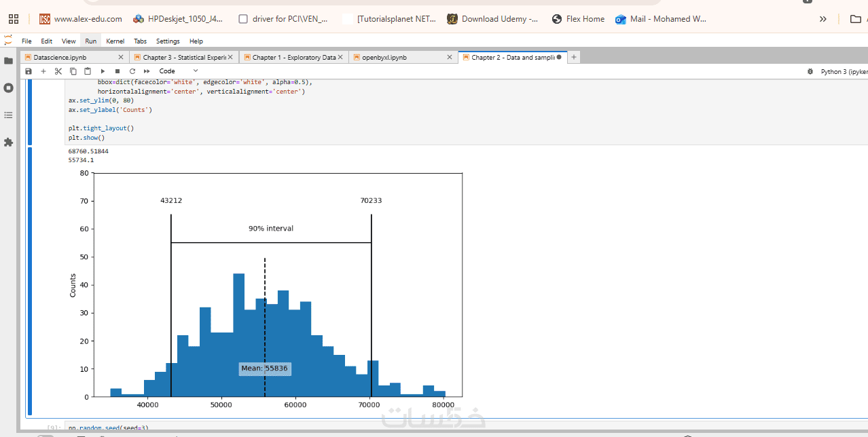
Task: Click the Python 3 kernel name button
Action: pos(842,71)
